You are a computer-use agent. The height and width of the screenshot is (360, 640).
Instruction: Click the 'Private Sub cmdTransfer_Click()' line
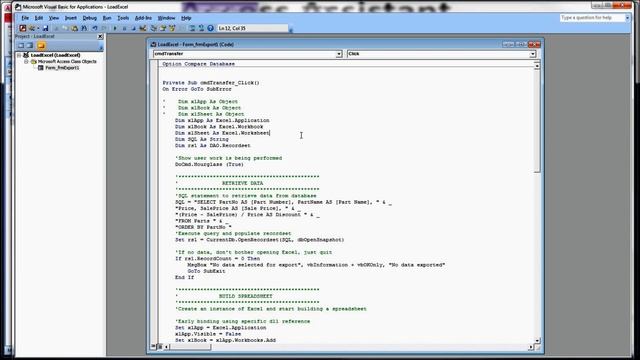point(211,83)
